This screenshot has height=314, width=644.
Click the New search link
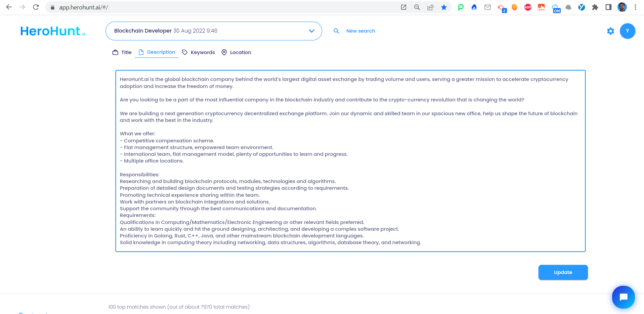click(x=360, y=31)
